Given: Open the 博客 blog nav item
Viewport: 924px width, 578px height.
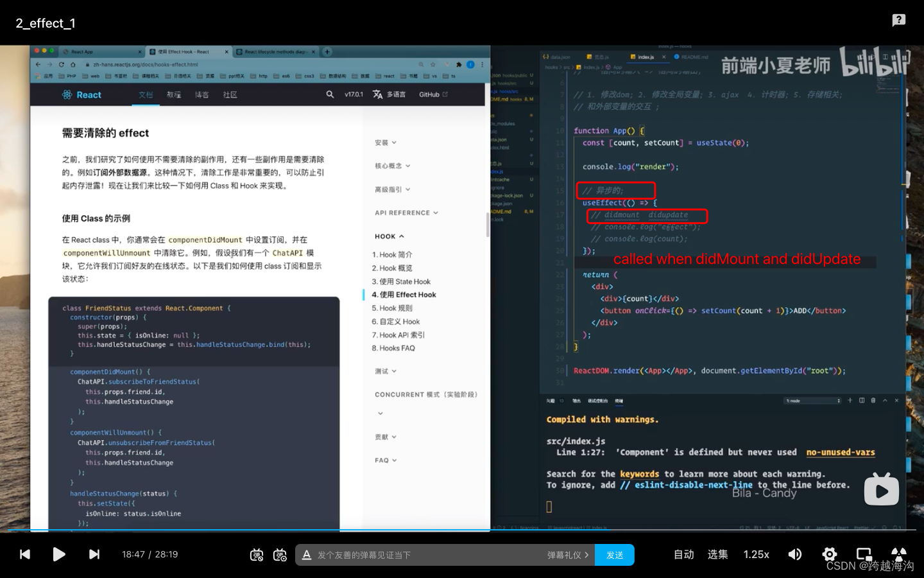Looking at the screenshot, I should coord(202,94).
